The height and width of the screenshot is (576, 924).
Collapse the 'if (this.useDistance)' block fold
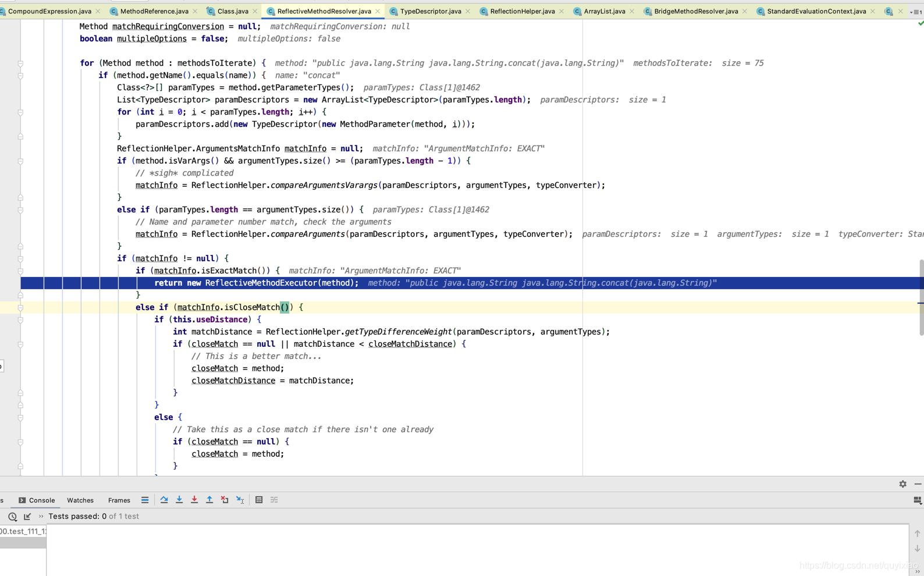tap(20, 320)
